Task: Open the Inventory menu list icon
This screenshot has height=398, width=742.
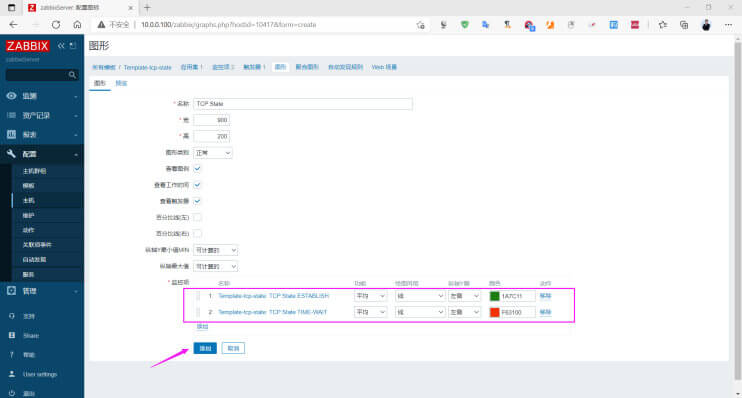Action: [11, 115]
